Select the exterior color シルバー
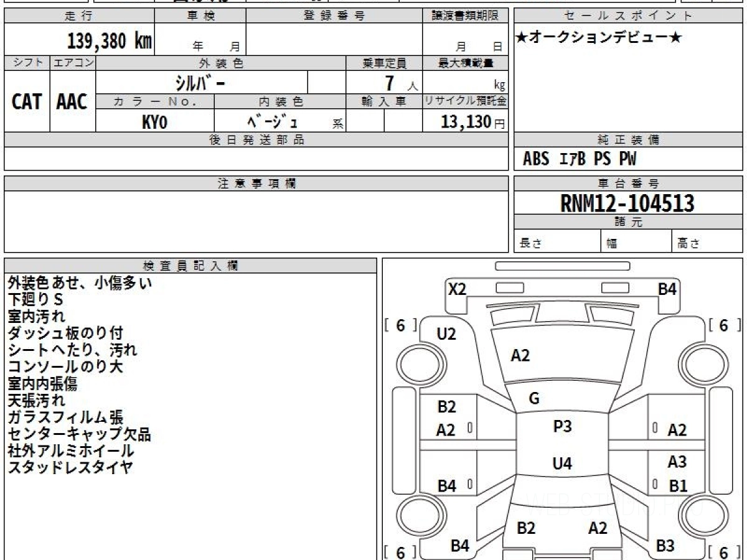The image size is (747, 560). point(200,82)
